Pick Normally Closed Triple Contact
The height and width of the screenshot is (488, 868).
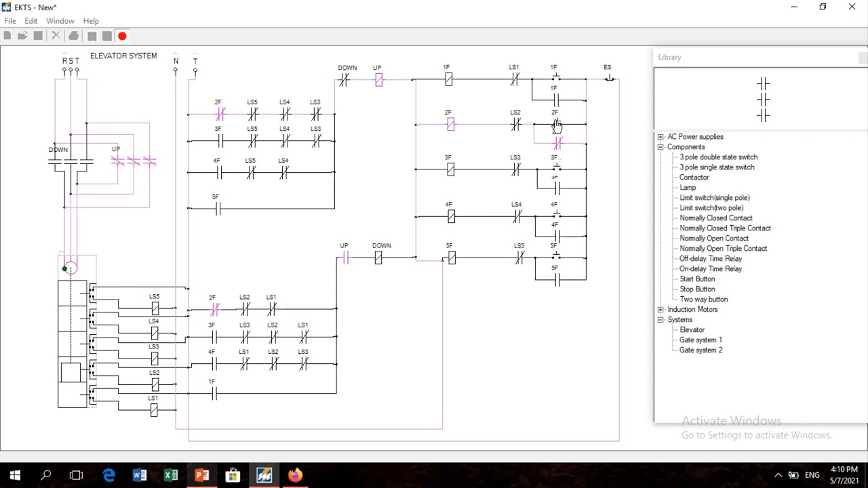725,228
